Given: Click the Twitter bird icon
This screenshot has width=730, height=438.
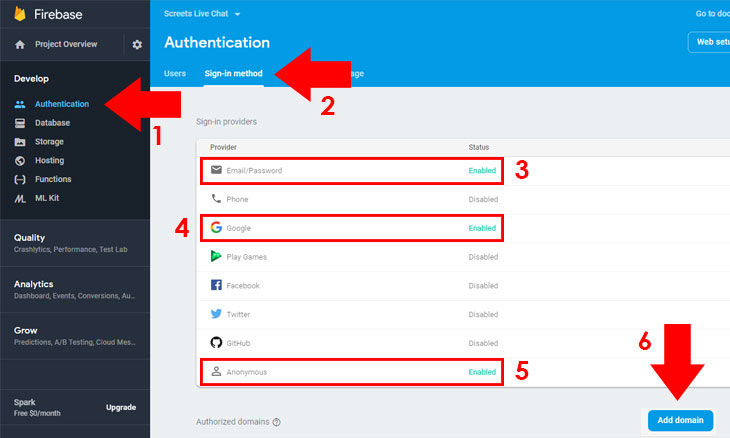Looking at the screenshot, I should [x=216, y=314].
